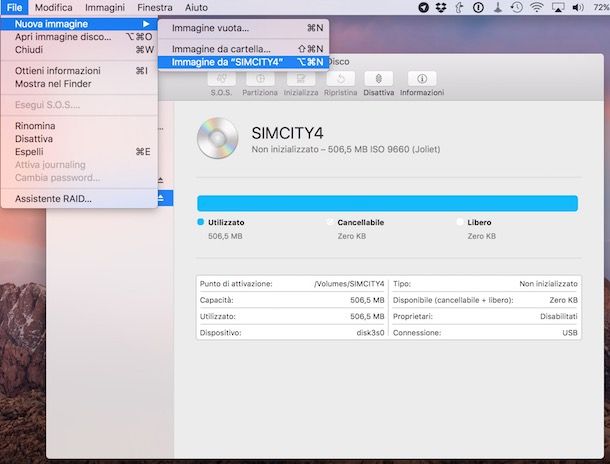The image size is (610, 464).
Task: Open the Finestra menu
Action: tap(155, 7)
